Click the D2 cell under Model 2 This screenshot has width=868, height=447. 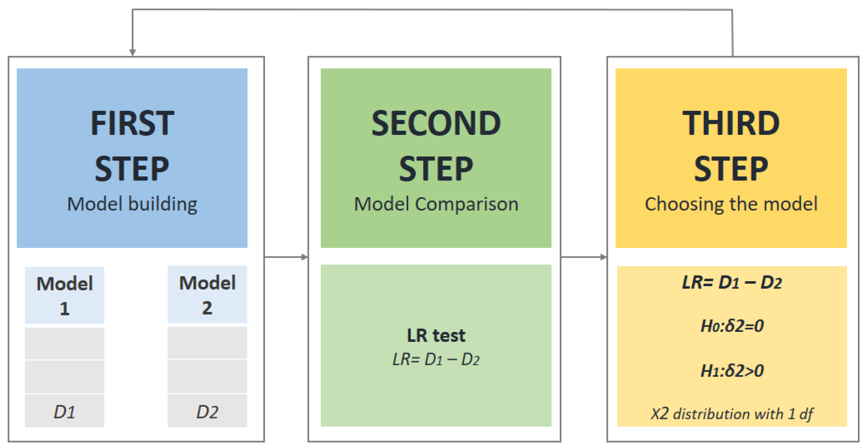[207, 411]
